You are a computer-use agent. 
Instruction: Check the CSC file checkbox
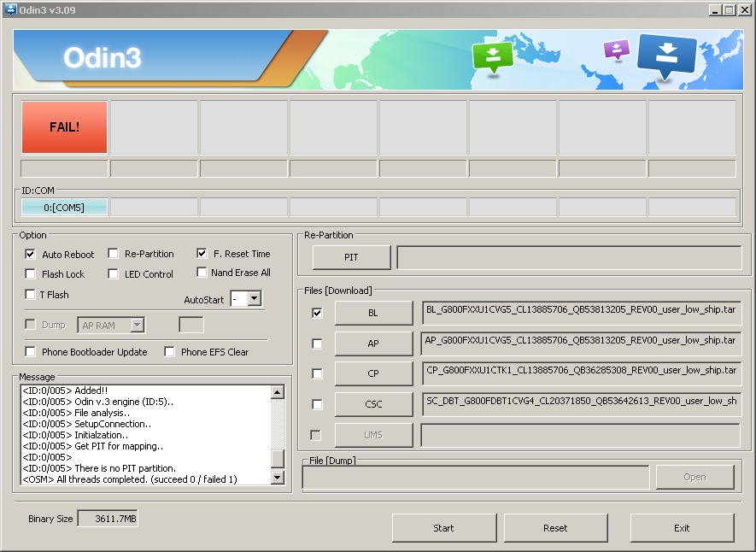pyautogui.click(x=317, y=404)
